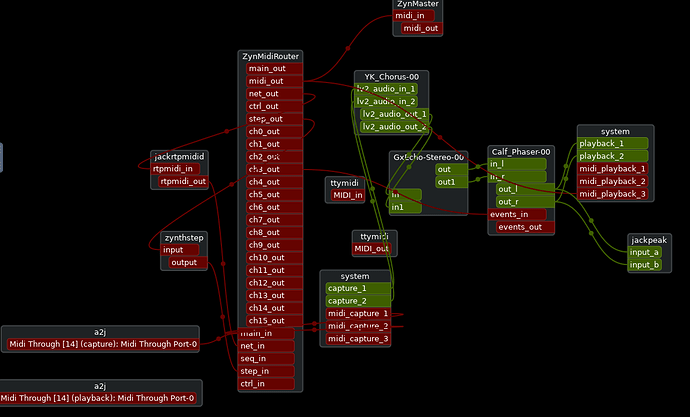The image size is (690, 417).
Task: Click the ch11_out port
Action: [x=275, y=271]
